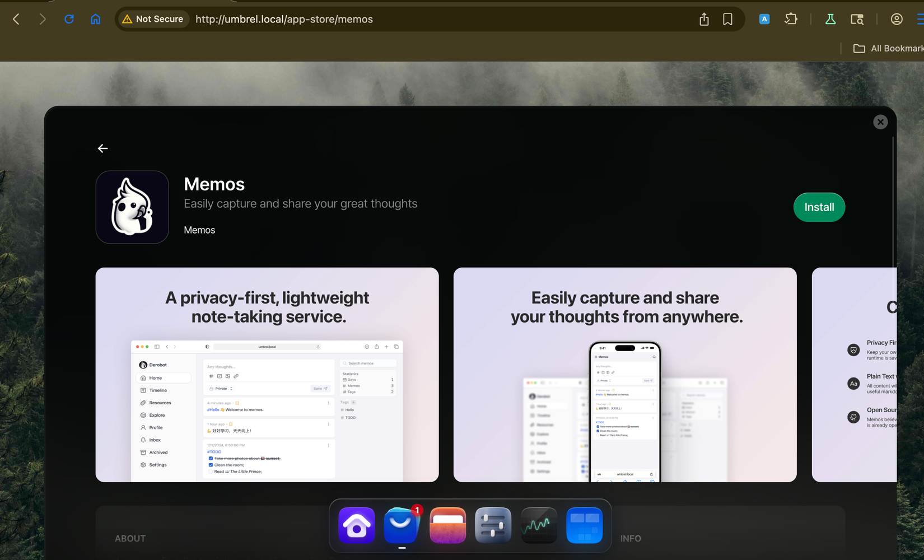Open browser extensions puzzle icon
The width and height of the screenshot is (924, 560).
pos(791,19)
